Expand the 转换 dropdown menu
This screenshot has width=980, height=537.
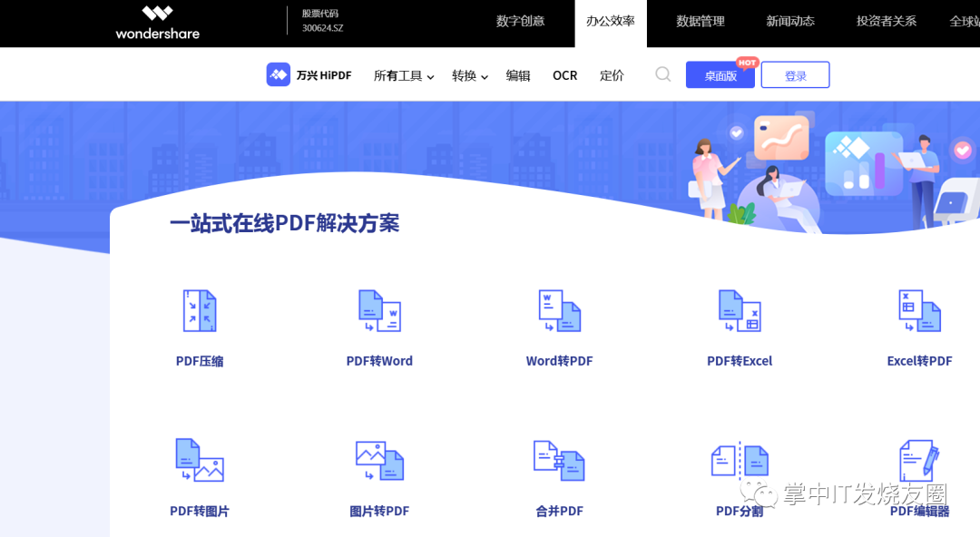point(470,75)
